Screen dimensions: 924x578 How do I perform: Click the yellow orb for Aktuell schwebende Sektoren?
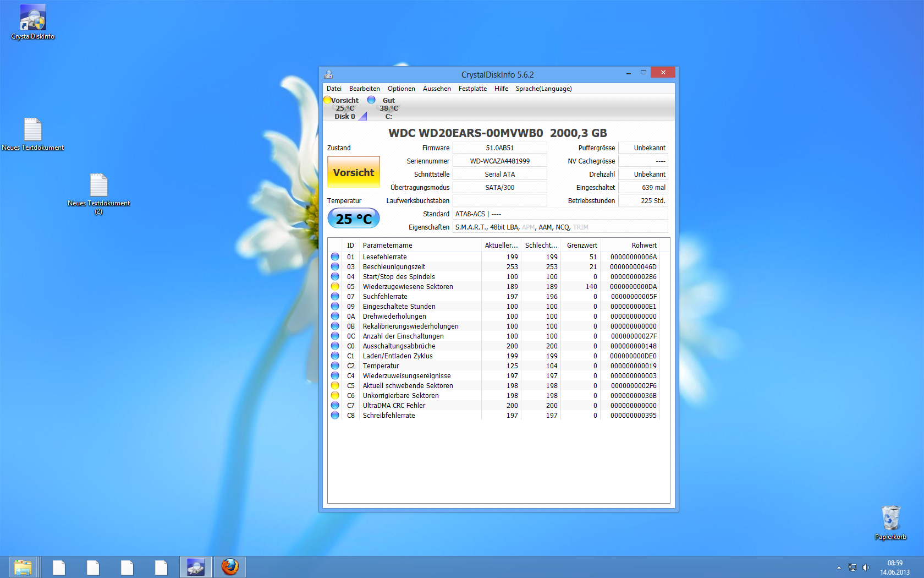pyautogui.click(x=335, y=386)
